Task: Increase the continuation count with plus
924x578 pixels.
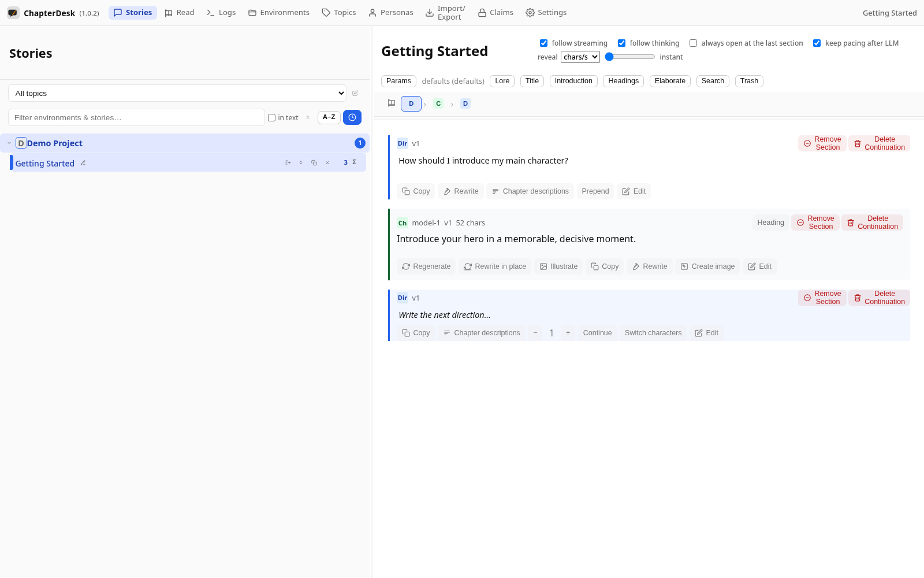Action: [568, 333]
